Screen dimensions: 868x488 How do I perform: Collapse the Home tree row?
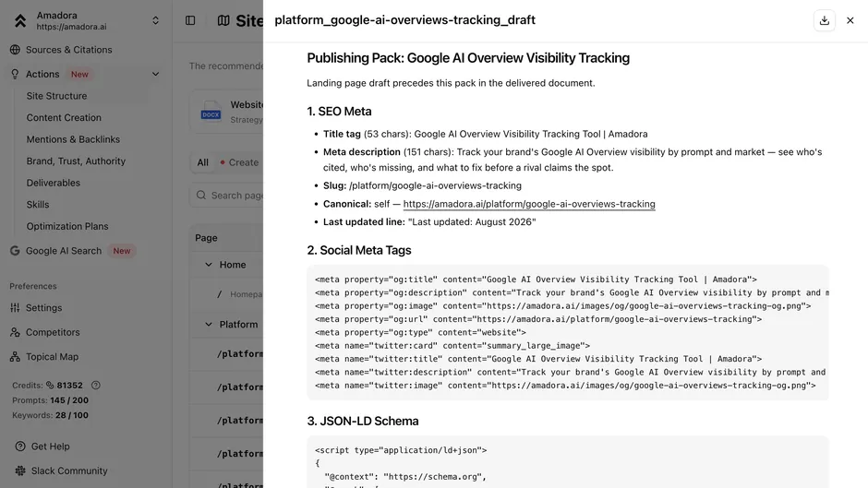coord(209,265)
